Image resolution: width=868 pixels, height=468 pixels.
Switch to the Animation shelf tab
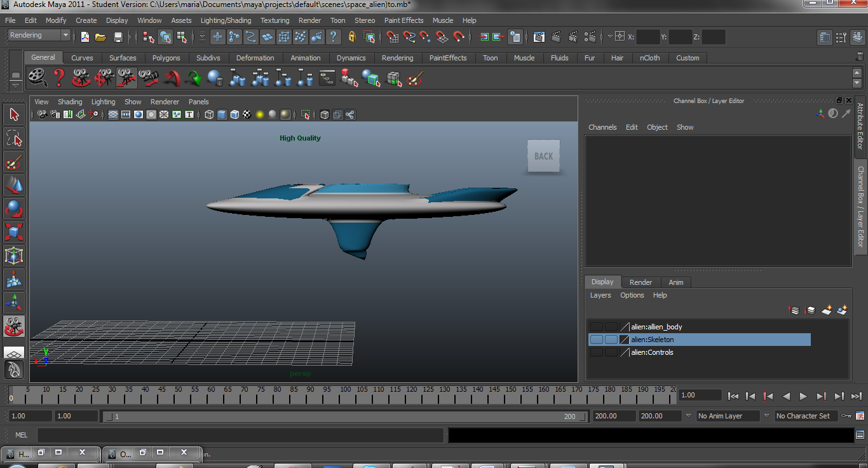point(306,58)
